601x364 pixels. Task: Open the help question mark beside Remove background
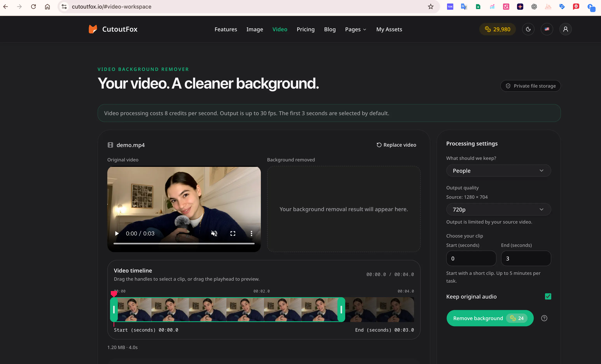coord(544,318)
